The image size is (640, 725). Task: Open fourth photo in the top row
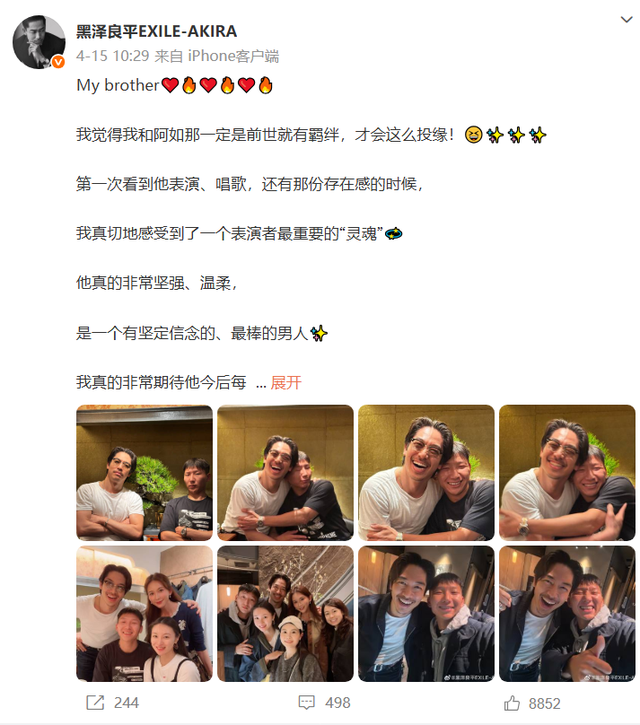click(567, 473)
